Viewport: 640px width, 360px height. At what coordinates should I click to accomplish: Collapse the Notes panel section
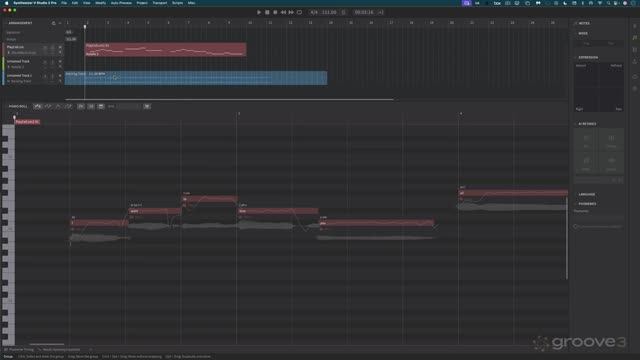pyautogui.click(x=576, y=23)
